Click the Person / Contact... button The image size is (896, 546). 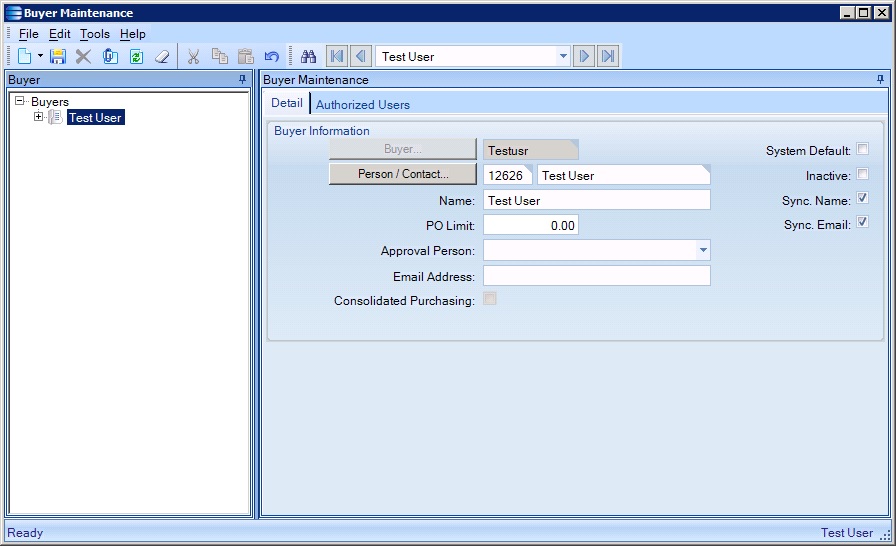pyautogui.click(x=403, y=174)
